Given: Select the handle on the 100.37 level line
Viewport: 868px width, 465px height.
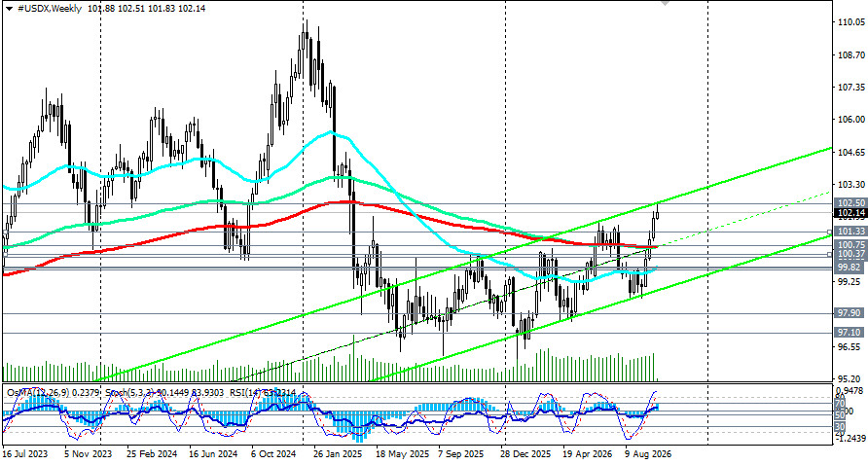Looking at the screenshot, I should pos(829,254).
